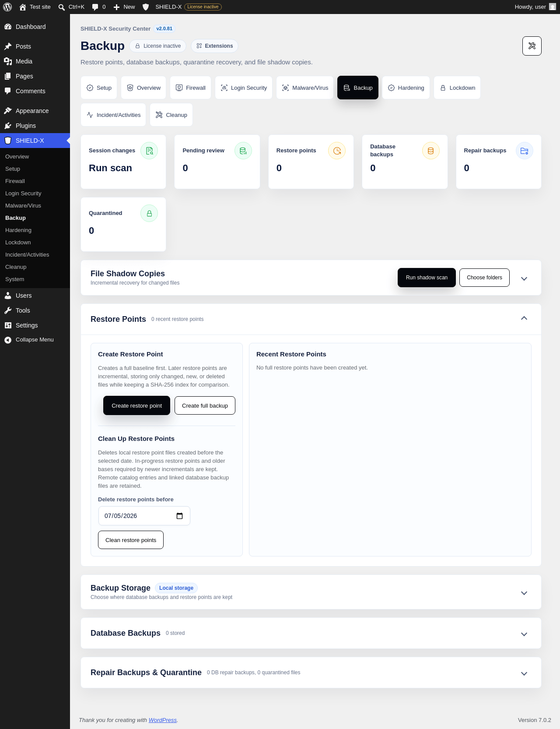This screenshot has height=729, width=560.
Task: Expand the Database Backups section
Action: click(524, 634)
